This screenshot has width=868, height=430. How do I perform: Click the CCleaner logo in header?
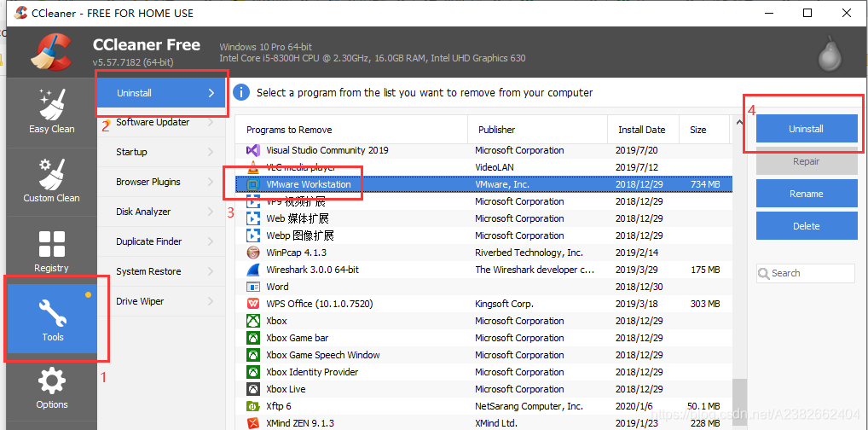pos(50,53)
